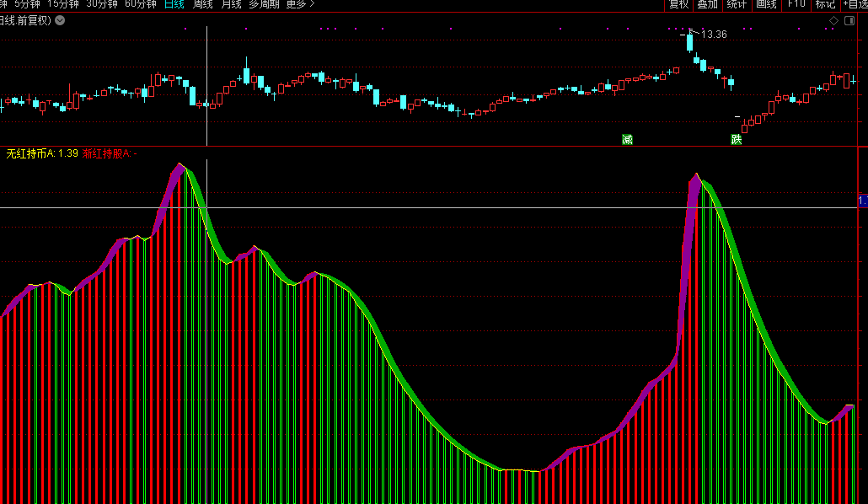
Task: Switch to the 15分钟 period tab
Action: (x=63, y=4)
